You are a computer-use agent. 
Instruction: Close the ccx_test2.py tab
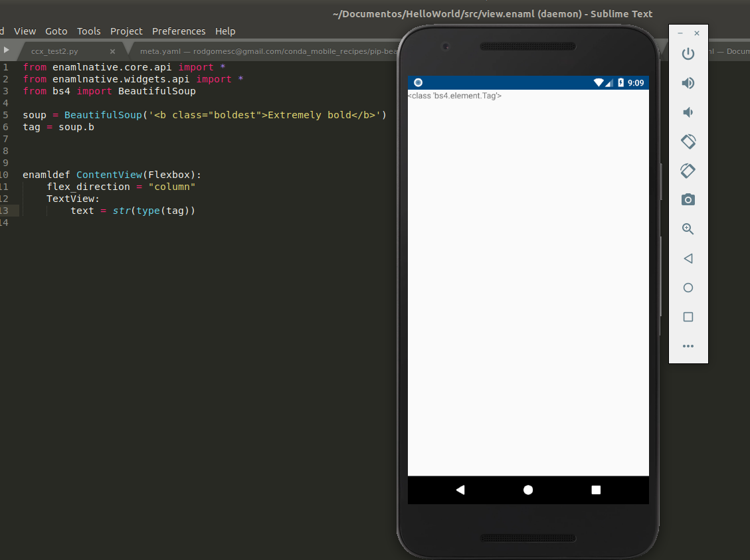[112, 51]
